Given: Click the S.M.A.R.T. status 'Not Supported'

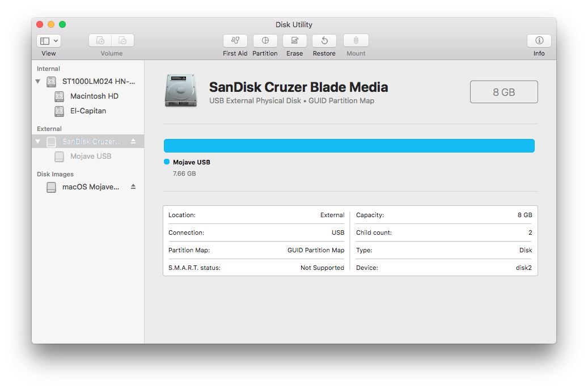Looking at the screenshot, I should [322, 268].
